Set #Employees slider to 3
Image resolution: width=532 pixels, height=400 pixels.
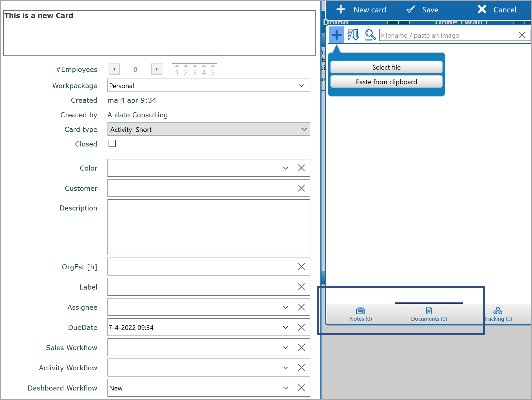click(195, 70)
